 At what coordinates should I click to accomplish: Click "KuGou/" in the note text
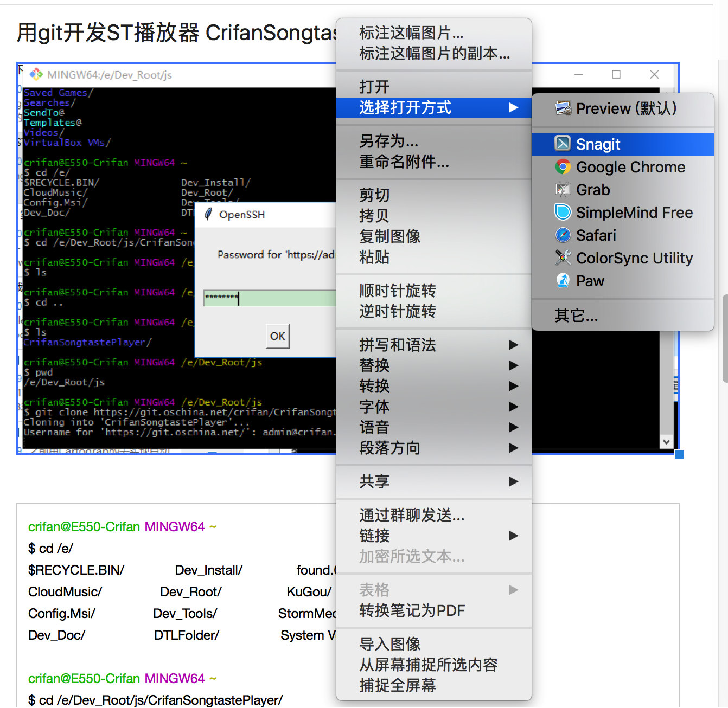pos(309,592)
